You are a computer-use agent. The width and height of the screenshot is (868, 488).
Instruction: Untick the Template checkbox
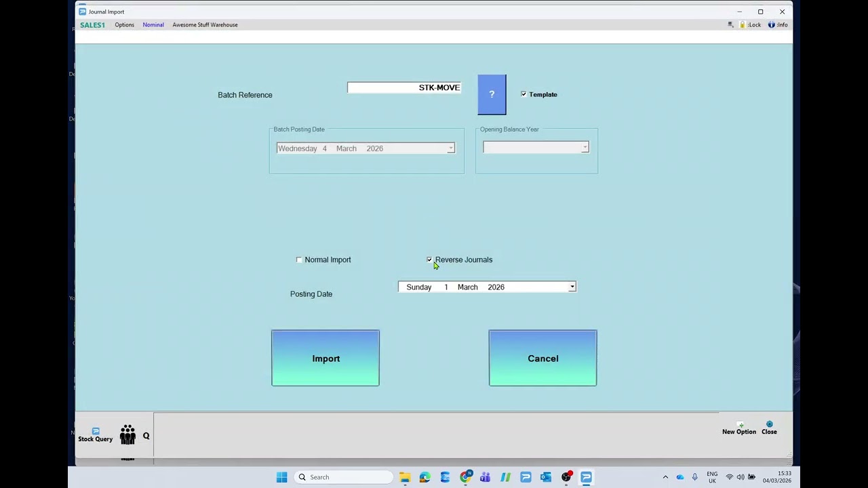tap(524, 94)
